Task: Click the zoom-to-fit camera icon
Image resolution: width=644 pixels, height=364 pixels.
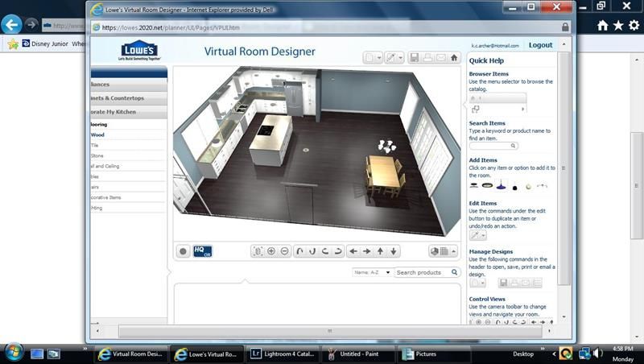Action: click(258, 251)
